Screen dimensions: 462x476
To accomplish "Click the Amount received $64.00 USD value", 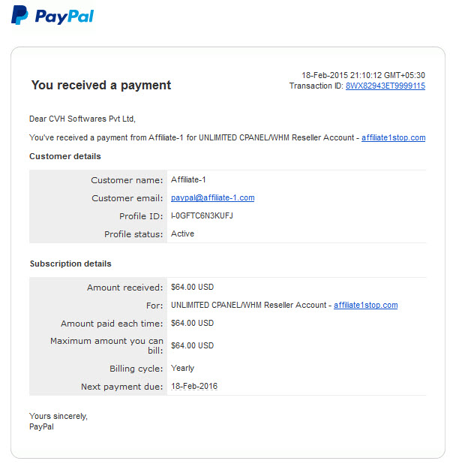I will (x=192, y=288).
